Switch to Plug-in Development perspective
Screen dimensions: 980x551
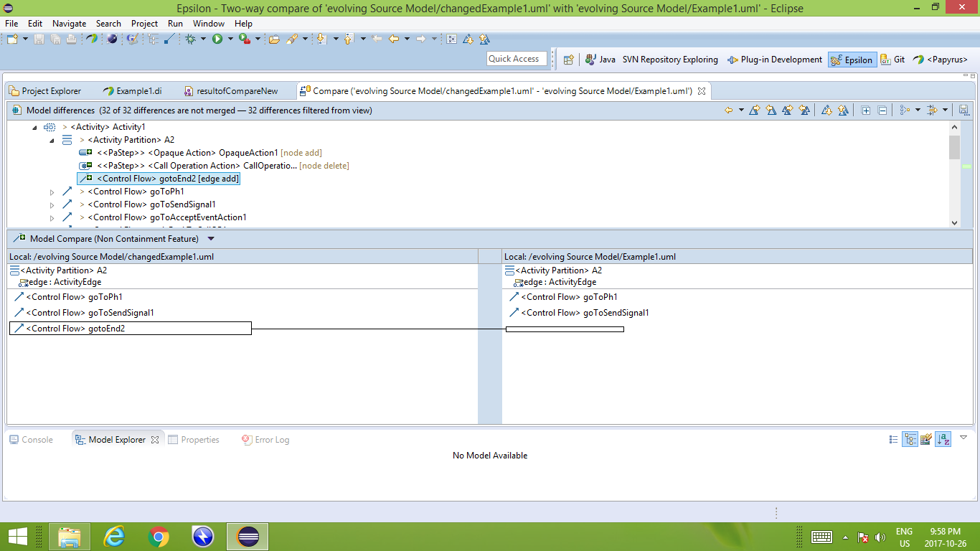pos(775,60)
